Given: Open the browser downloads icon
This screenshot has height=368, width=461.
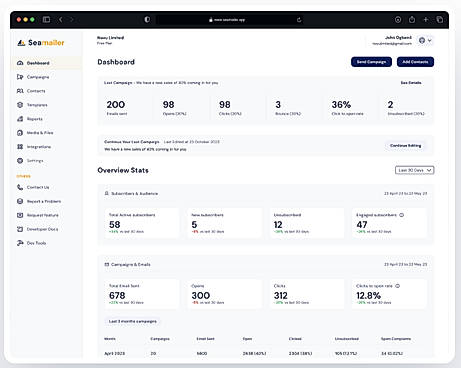Looking at the screenshot, I should coord(398,20).
